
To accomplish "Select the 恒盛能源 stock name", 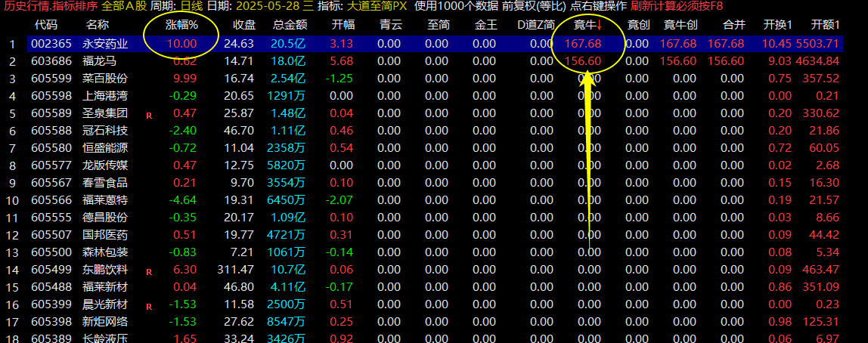I will (x=104, y=148).
